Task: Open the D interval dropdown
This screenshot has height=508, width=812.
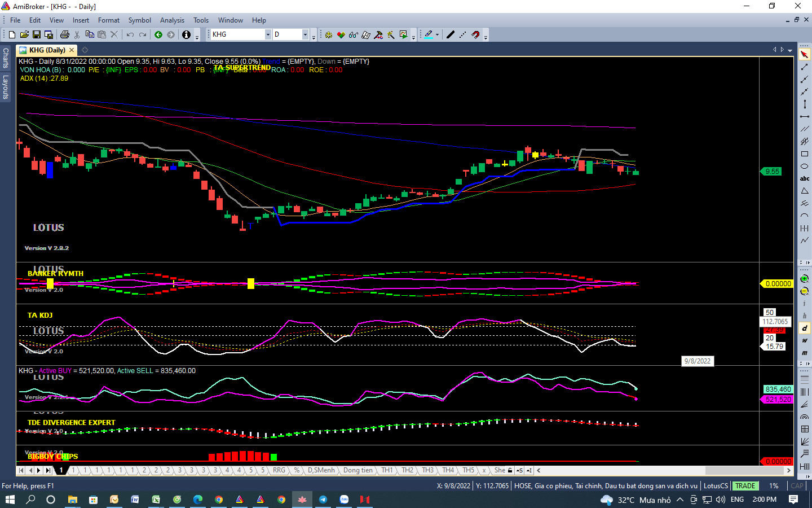Action: pyautogui.click(x=305, y=34)
